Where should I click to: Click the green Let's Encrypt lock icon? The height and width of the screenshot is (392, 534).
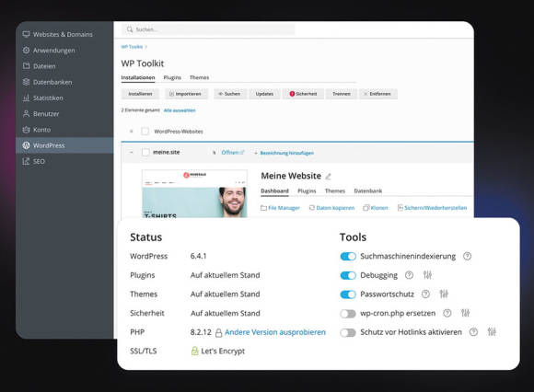click(x=194, y=351)
